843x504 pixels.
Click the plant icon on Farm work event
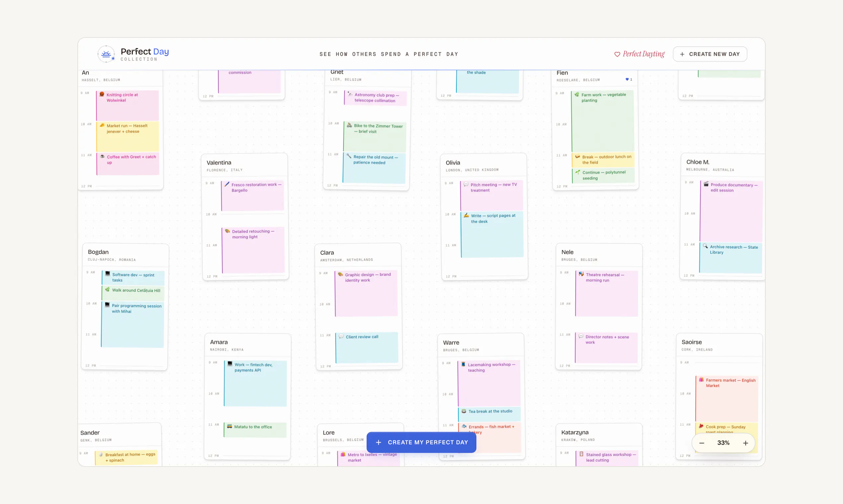tap(577, 94)
